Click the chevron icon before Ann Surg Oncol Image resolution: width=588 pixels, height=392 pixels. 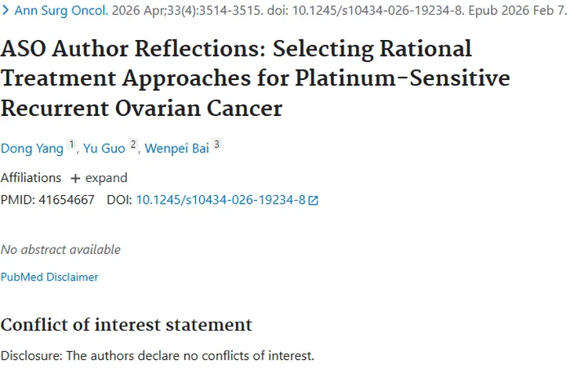click(x=5, y=12)
